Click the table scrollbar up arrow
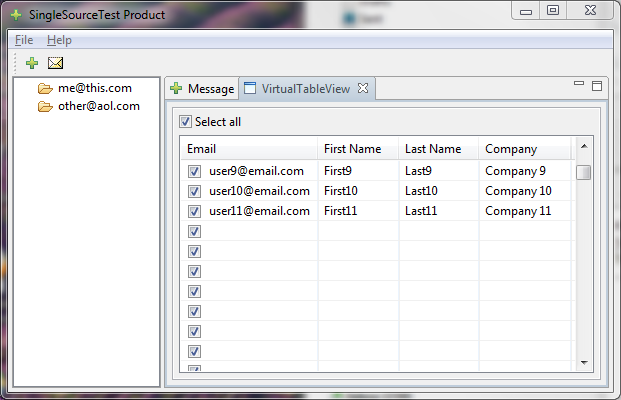Viewport: 621px width, 400px height. tap(584, 147)
